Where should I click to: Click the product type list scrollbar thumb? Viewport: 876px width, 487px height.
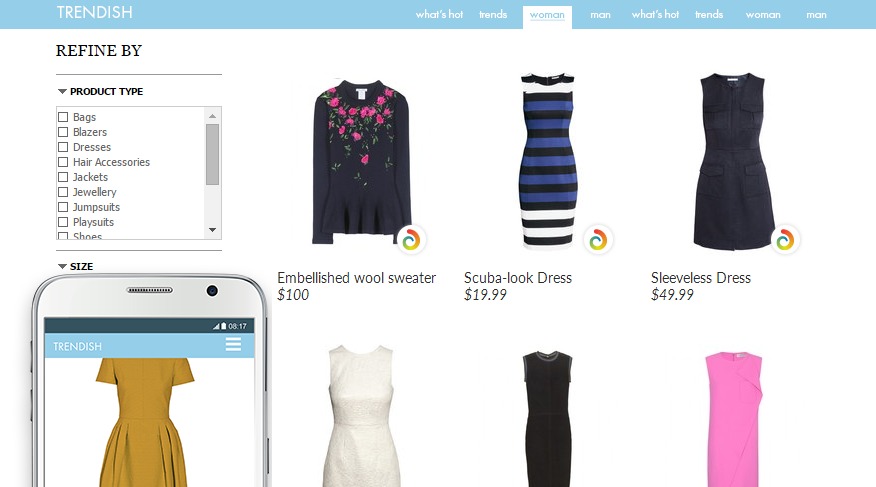pos(212,154)
